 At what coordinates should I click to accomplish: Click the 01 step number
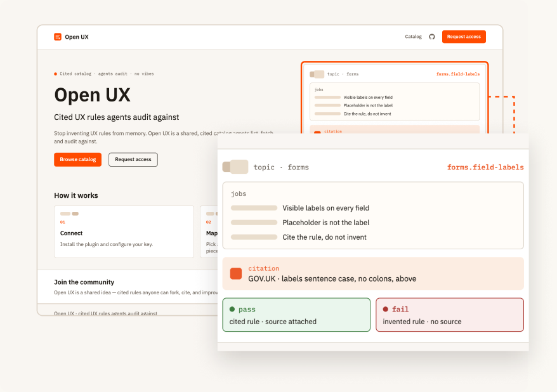63,222
